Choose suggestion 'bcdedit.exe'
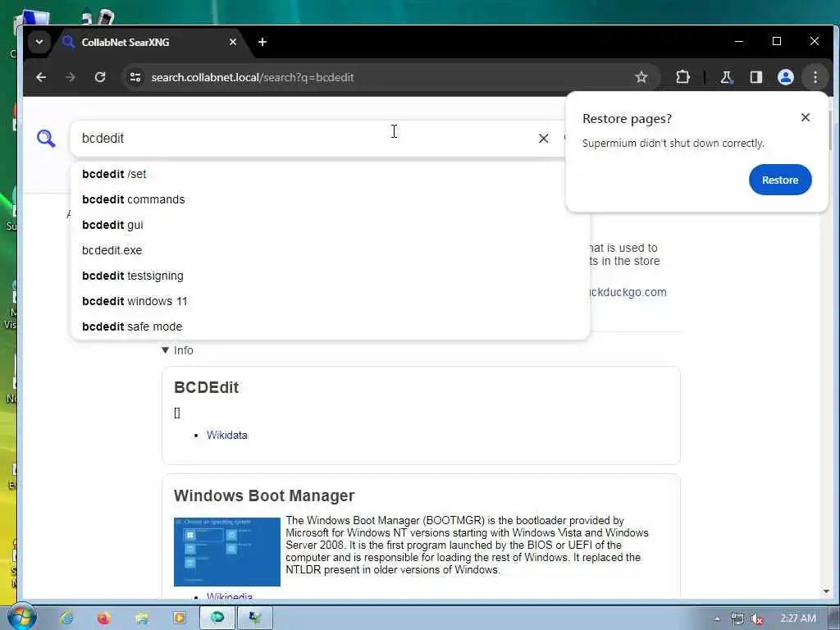This screenshot has width=840, height=630. 330,250
